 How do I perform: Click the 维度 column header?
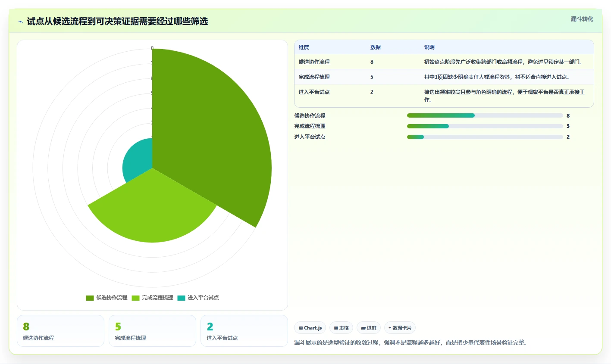click(x=304, y=47)
